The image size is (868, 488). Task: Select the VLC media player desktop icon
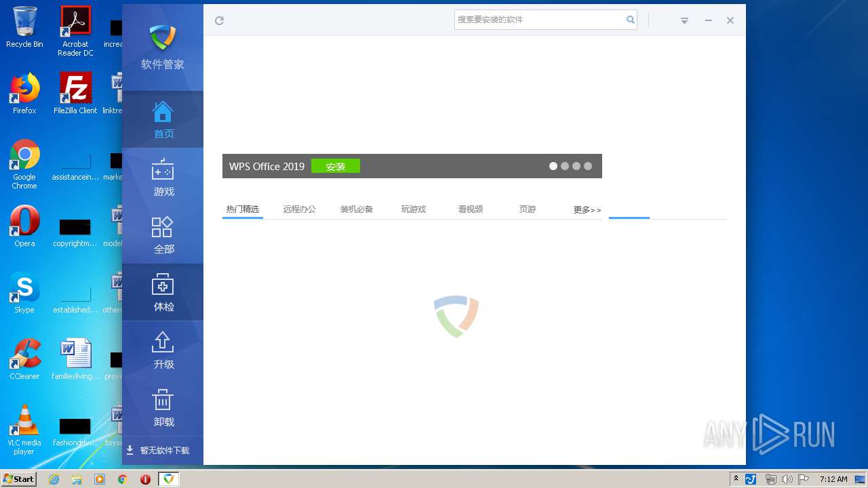click(24, 430)
